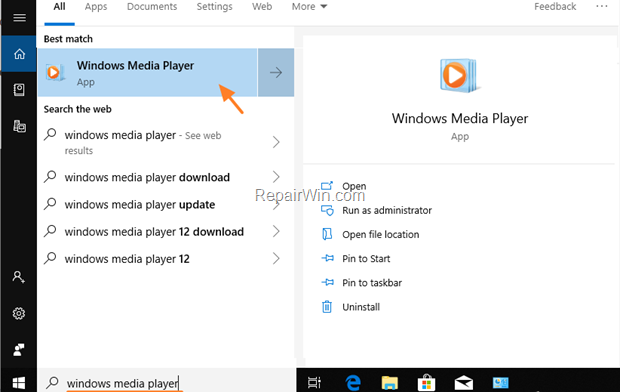
Task: Open the Settings gear in the sidebar
Action: [19, 314]
